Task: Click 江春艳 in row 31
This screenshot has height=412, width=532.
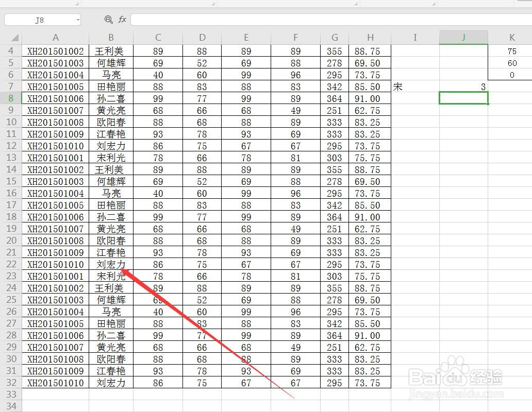Action: point(111,371)
